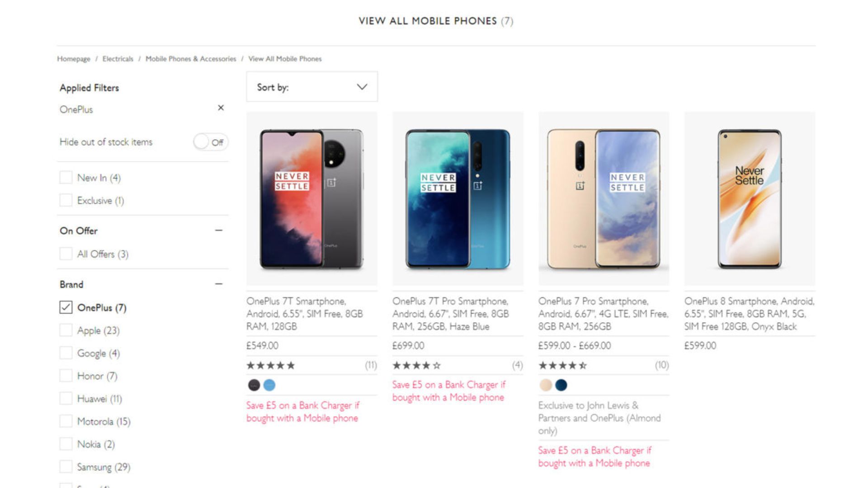The image size is (868, 488).
Task: Toggle Hide out of stock items switch
Action: pyautogui.click(x=210, y=142)
